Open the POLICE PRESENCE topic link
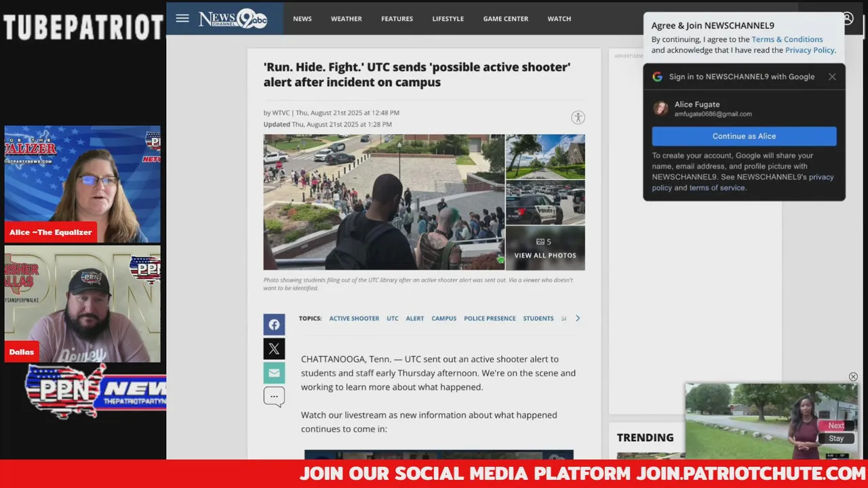868x488 pixels. [490, 318]
